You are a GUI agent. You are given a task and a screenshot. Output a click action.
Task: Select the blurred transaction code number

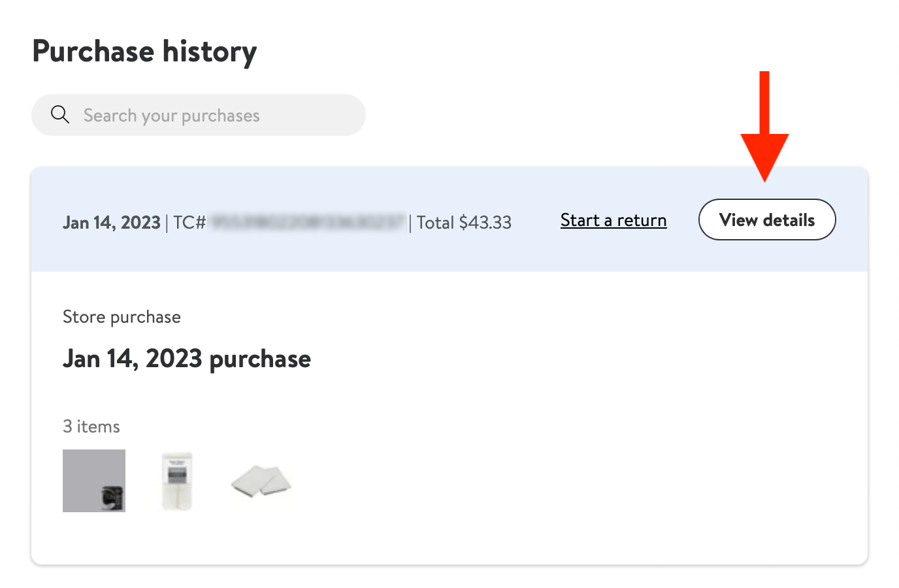(x=307, y=223)
